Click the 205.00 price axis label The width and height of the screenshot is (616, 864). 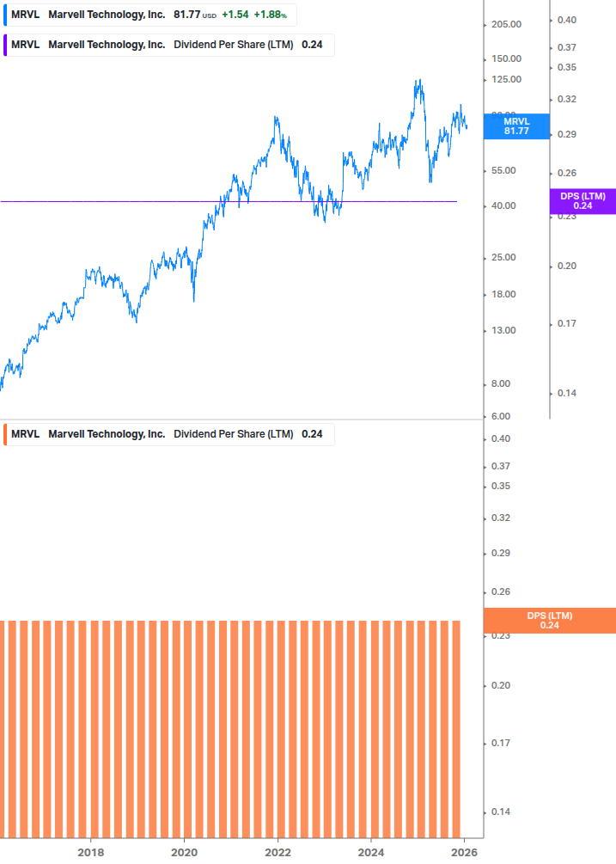pyautogui.click(x=506, y=24)
